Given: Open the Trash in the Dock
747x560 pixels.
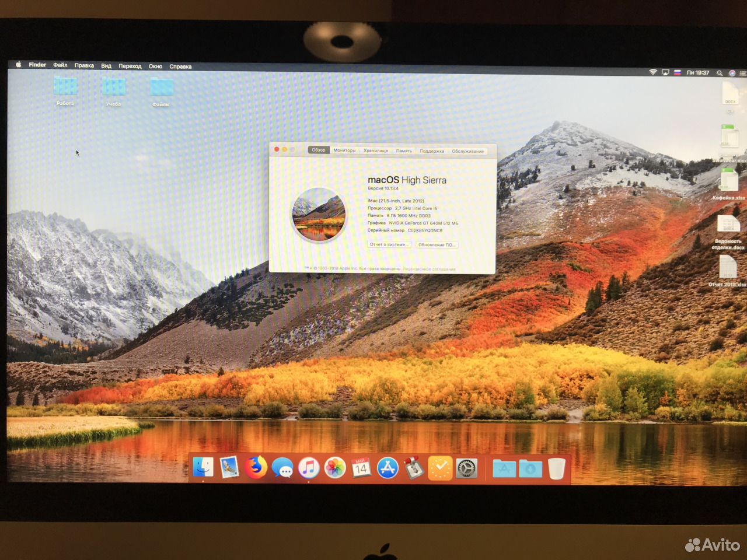Looking at the screenshot, I should (556, 468).
